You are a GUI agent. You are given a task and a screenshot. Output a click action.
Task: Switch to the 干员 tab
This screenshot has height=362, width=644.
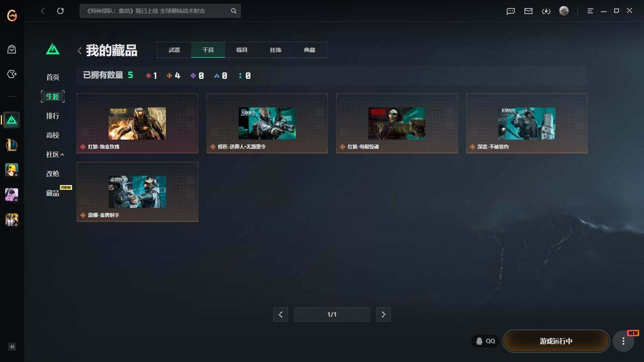208,50
